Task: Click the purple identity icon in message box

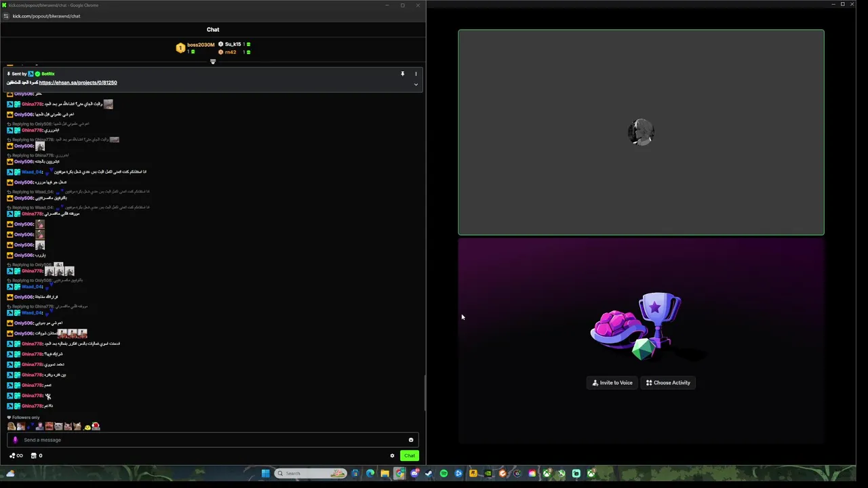Action: click(x=16, y=440)
